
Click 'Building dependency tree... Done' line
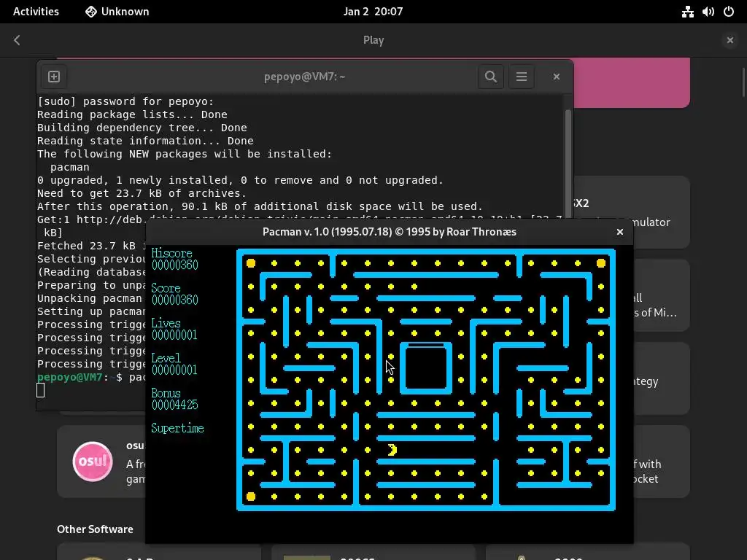point(142,128)
